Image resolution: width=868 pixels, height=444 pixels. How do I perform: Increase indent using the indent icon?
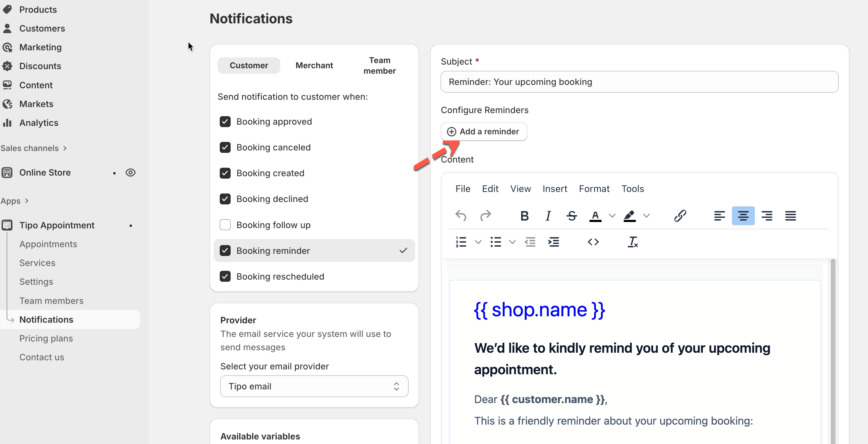tap(553, 242)
